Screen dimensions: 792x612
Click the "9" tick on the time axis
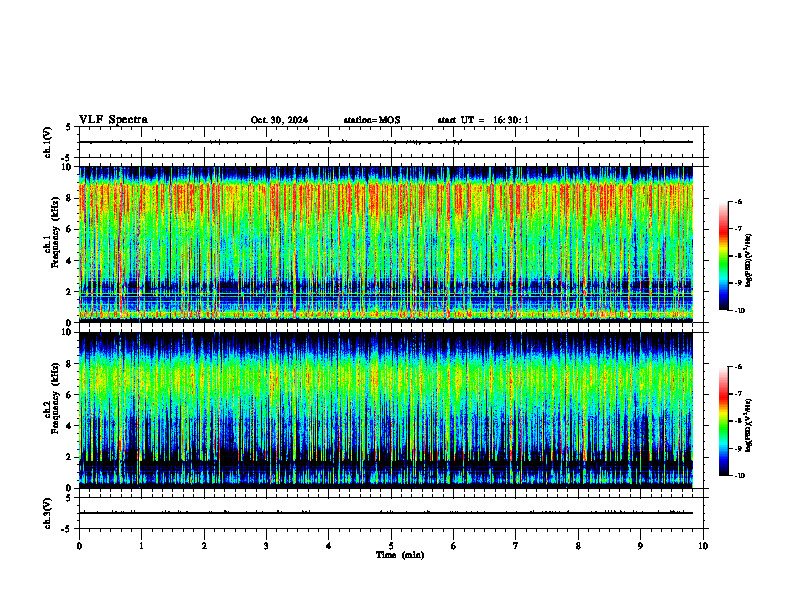[x=640, y=546]
